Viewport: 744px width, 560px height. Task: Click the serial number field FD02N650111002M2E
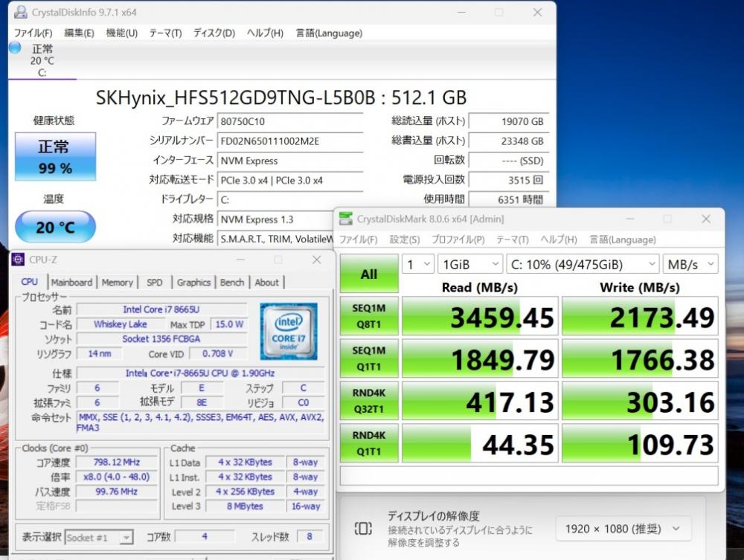tap(290, 141)
